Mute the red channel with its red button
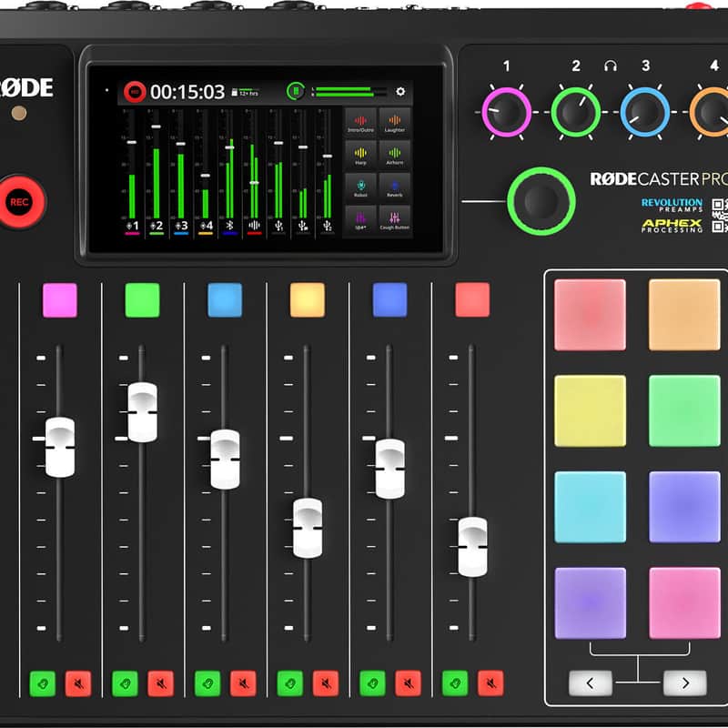Screen dimensions: 728x728 (x=490, y=683)
